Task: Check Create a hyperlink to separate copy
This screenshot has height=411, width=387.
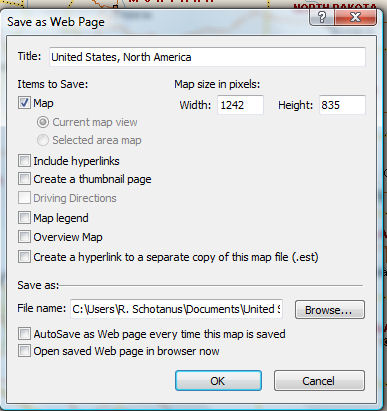Action: pos(24,257)
